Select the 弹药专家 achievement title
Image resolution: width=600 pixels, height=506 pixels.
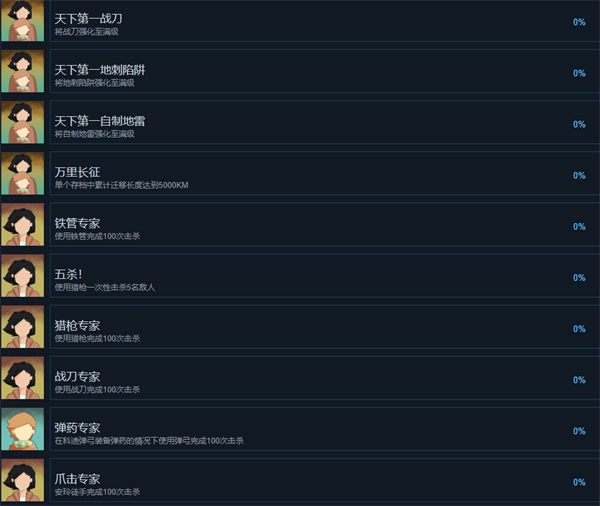77,428
